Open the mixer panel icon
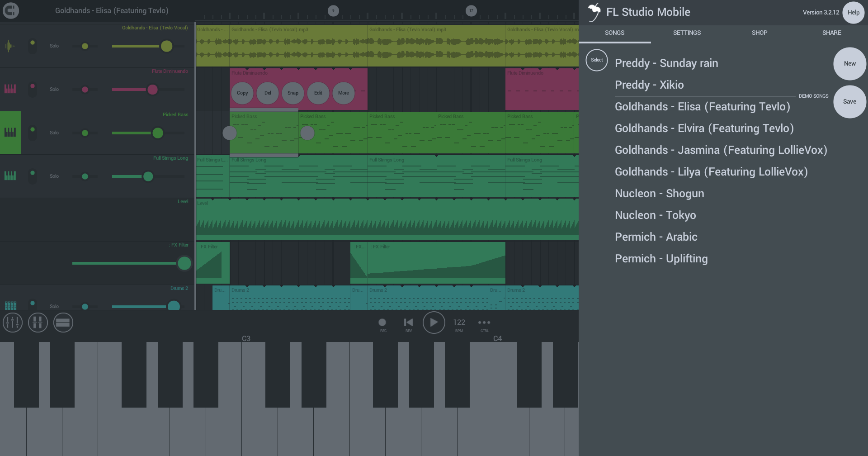 (13, 323)
